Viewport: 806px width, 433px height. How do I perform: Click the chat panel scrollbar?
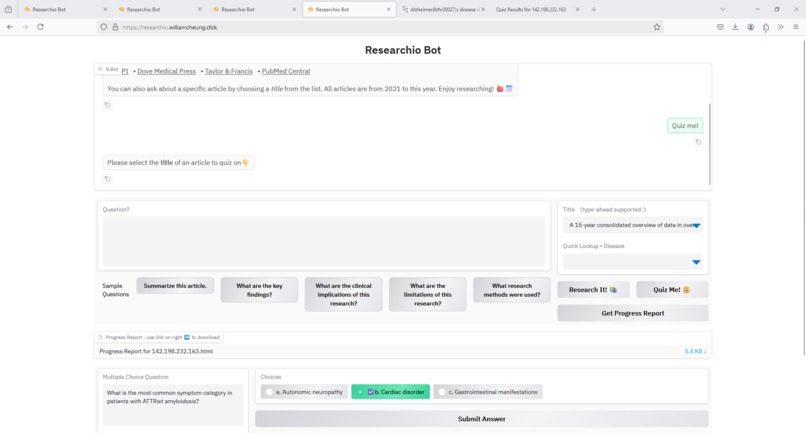click(x=709, y=144)
